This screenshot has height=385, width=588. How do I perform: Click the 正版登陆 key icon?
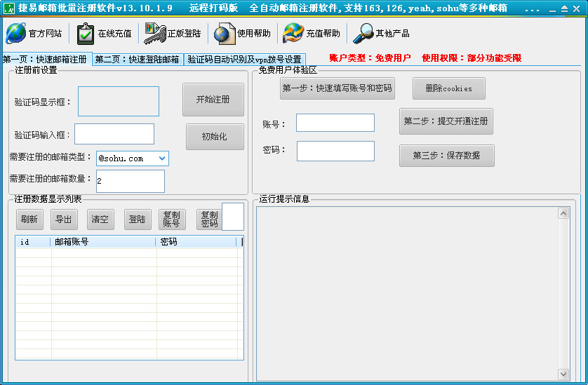(154, 33)
